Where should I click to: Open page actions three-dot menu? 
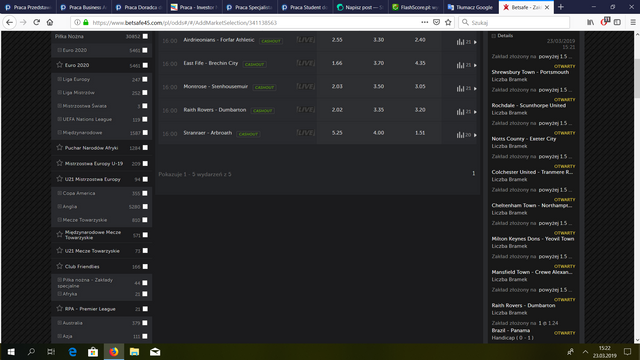coord(424,22)
